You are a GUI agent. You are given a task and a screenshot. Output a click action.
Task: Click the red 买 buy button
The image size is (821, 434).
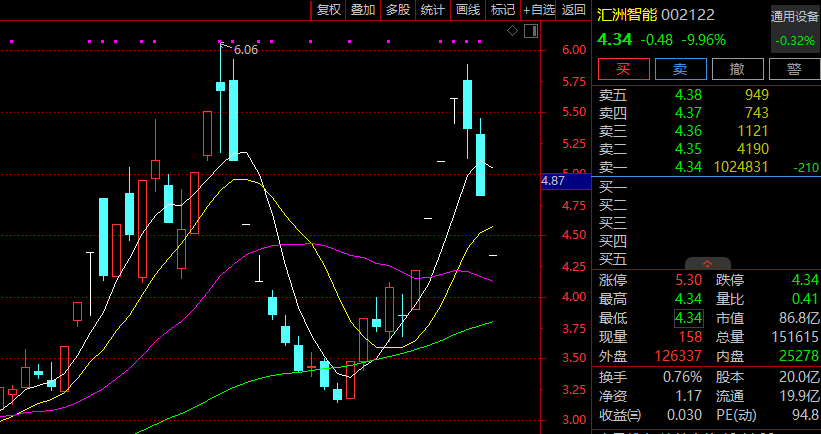[x=622, y=69]
